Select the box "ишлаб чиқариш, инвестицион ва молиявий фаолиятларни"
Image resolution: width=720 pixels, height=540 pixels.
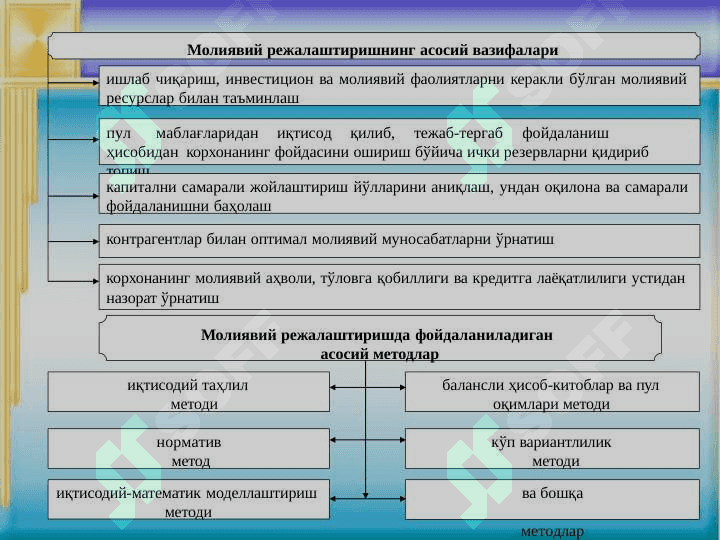pos(399,86)
